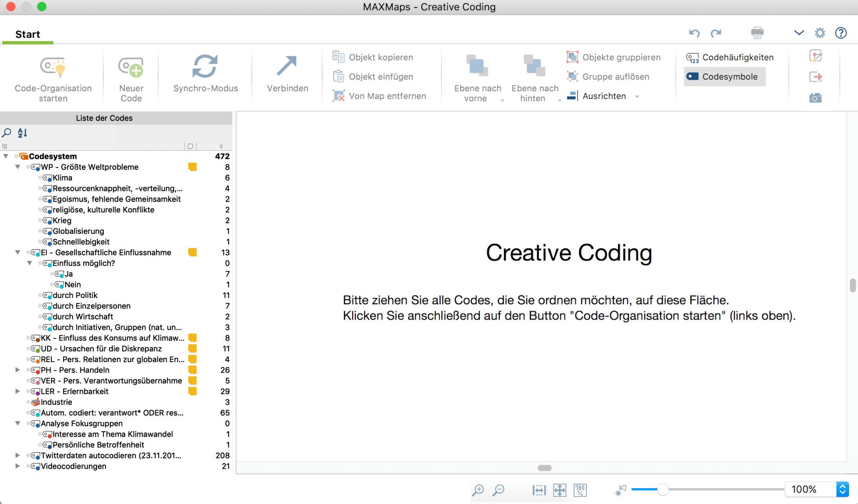Click Objekt kopieren
The width and height of the screenshot is (858, 504).
coord(373,57)
